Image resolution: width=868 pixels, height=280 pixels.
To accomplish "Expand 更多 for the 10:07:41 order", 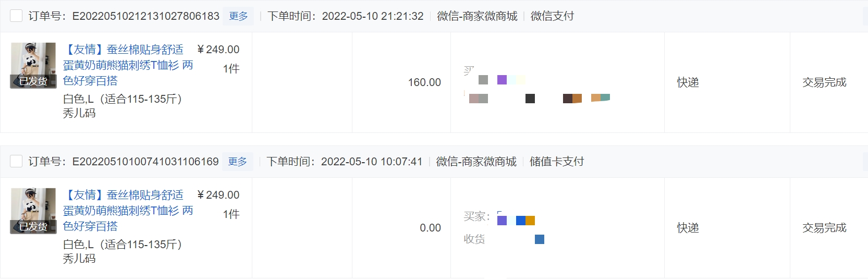I will tap(237, 162).
